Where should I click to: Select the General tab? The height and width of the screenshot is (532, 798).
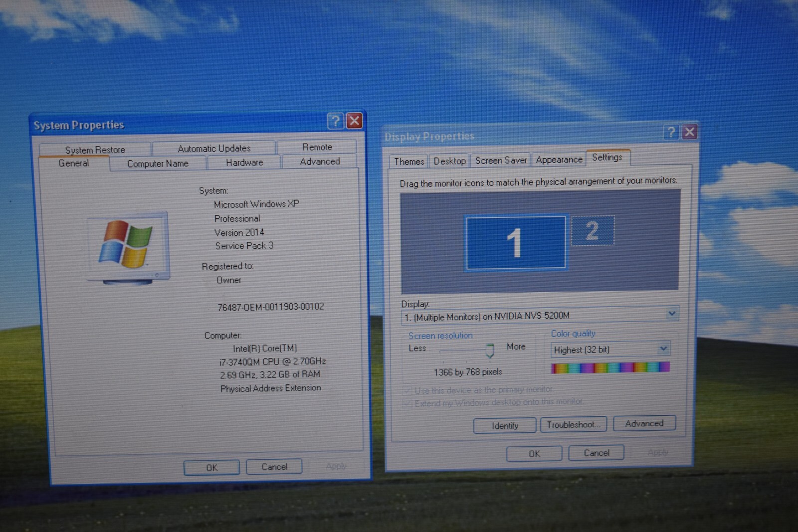coord(74,164)
